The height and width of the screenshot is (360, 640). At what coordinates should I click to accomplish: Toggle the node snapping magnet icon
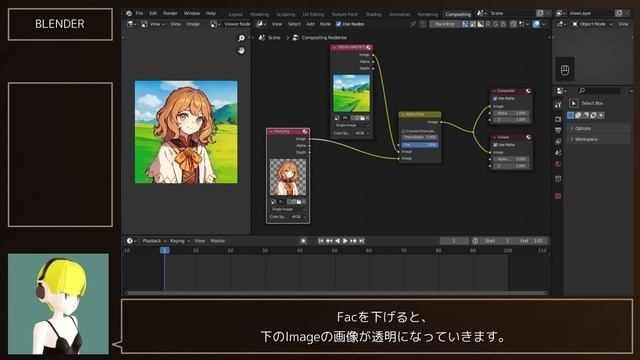(514, 24)
